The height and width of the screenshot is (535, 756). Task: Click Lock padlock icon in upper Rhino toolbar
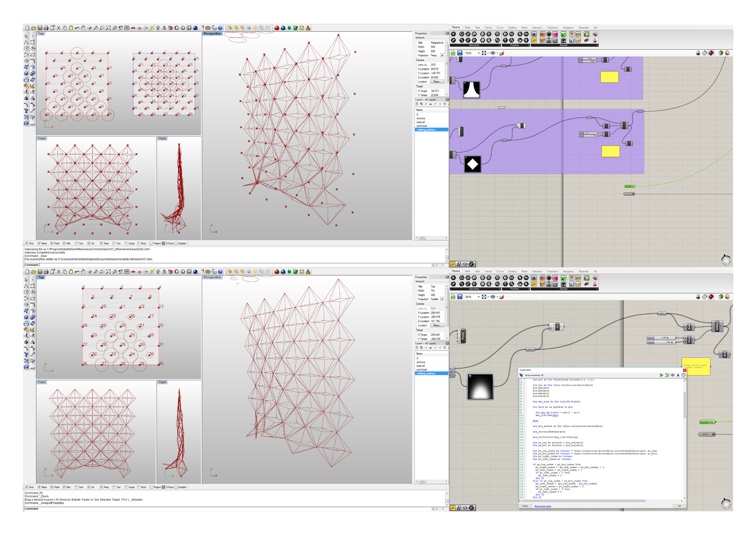[x=164, y=28]
